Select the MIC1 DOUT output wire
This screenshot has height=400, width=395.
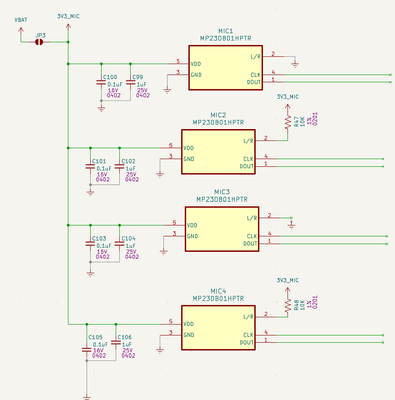coord(337,82)
